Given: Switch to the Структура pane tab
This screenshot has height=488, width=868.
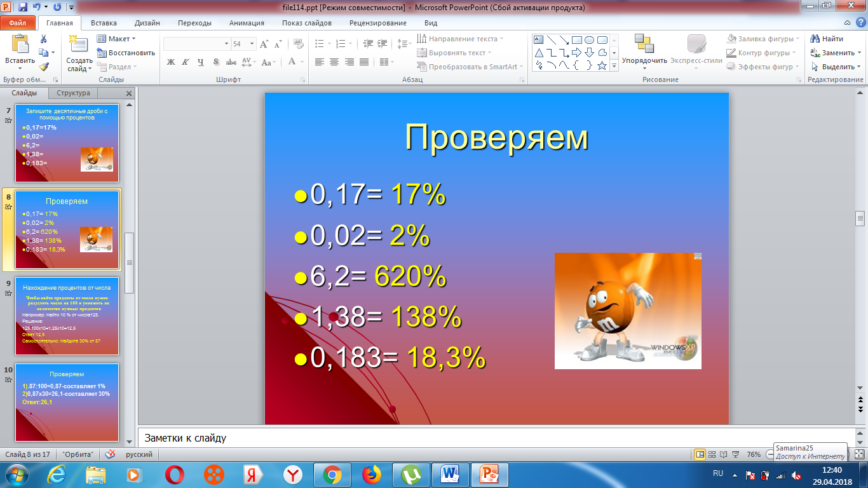Looking at the screenshot, I should (73, 93).
